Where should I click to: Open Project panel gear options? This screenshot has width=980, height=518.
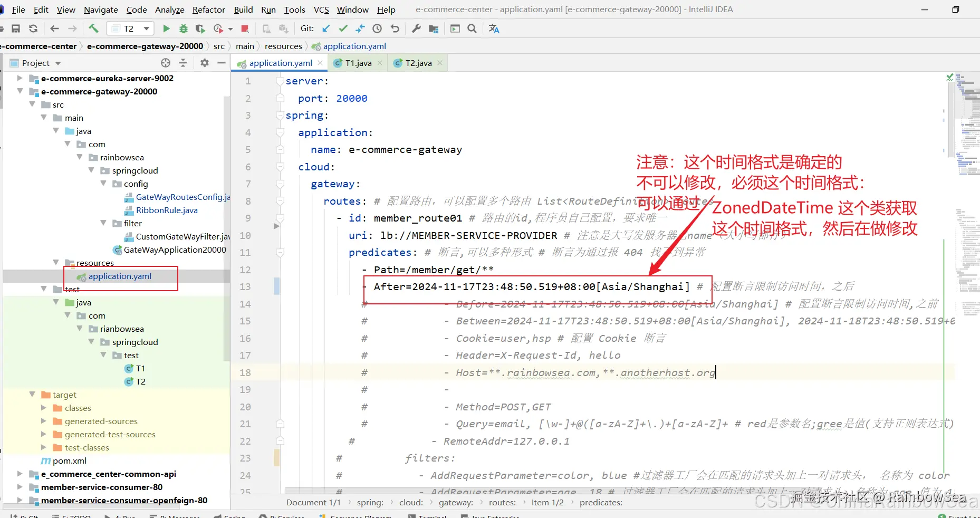(205, 63)
